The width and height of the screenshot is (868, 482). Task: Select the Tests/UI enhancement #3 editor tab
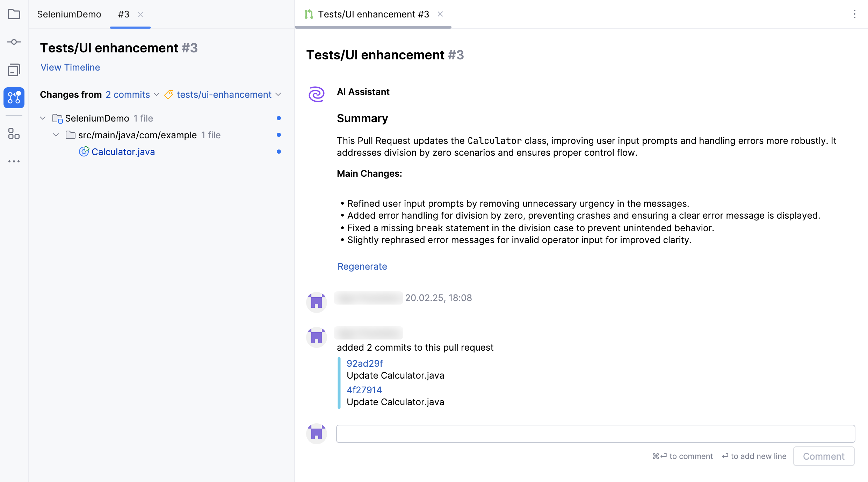(373, 14)
